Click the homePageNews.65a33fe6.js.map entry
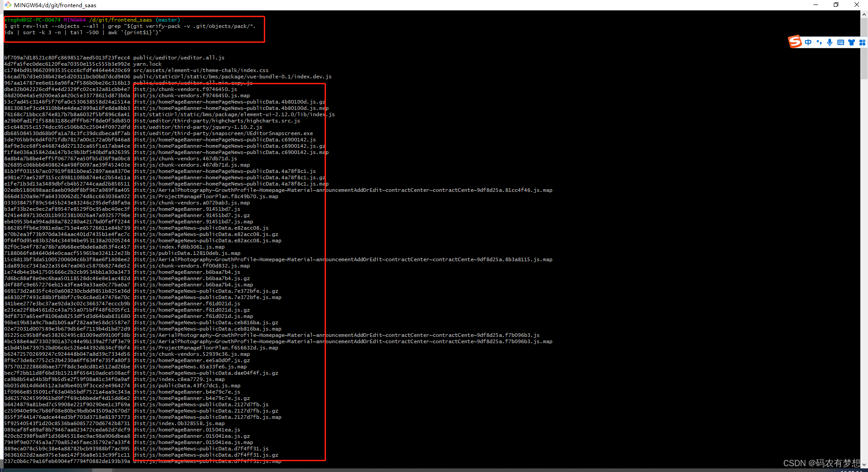868x472 pixels. 190,367
